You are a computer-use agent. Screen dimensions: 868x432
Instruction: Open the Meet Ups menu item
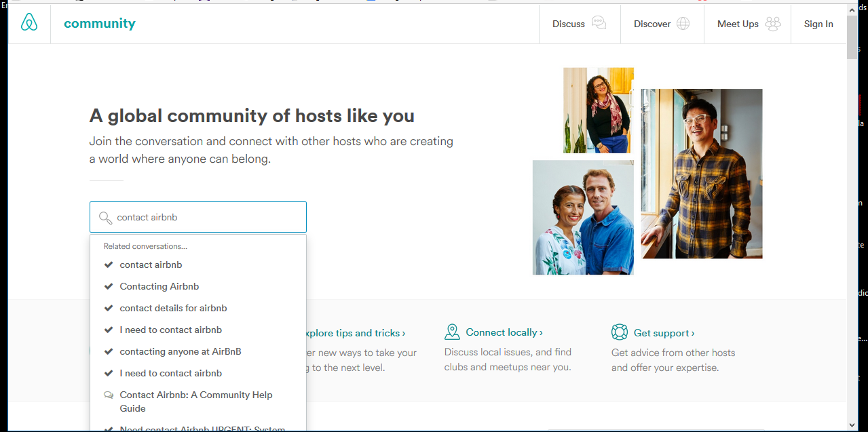point(738,24)
